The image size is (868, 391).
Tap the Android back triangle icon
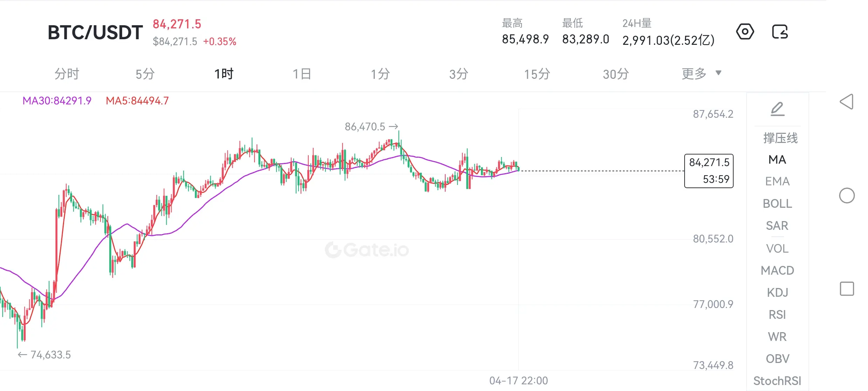click(x=847, y=102)
